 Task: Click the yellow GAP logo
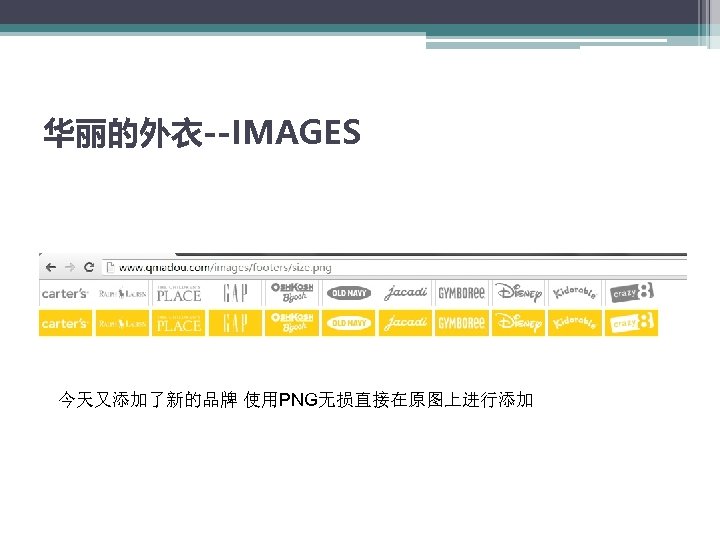[x=235, y=323]
